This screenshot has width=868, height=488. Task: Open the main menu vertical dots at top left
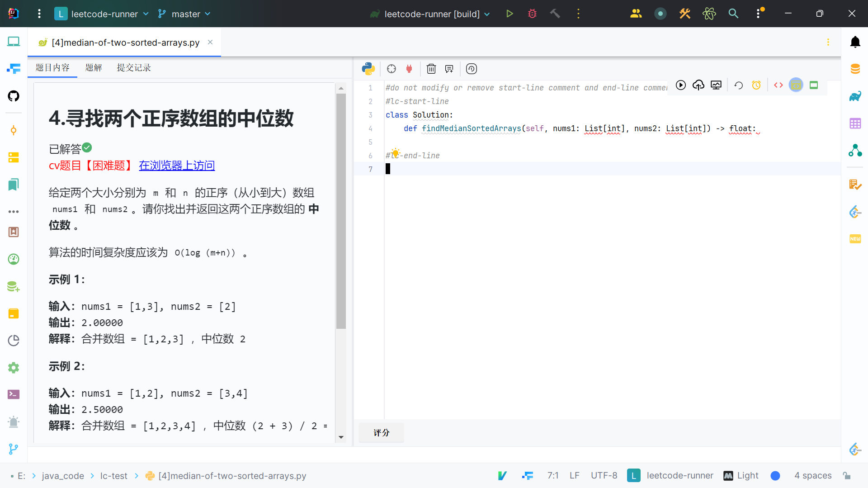pyautogui.click(x=39, y=14)
